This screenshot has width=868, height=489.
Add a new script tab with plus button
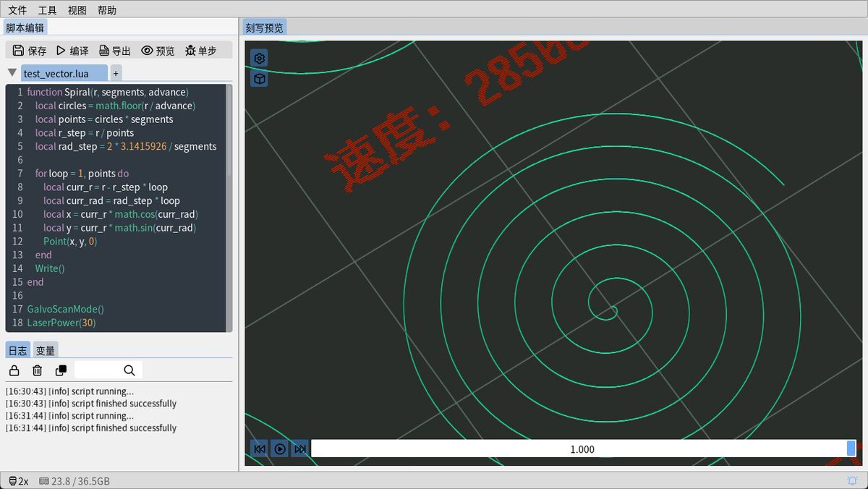point(116,73)
